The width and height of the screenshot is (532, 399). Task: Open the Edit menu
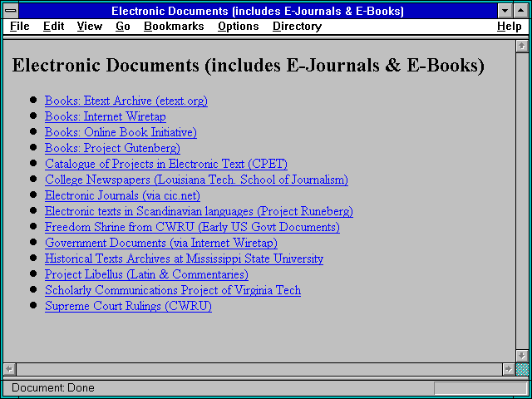pos(53,27)
